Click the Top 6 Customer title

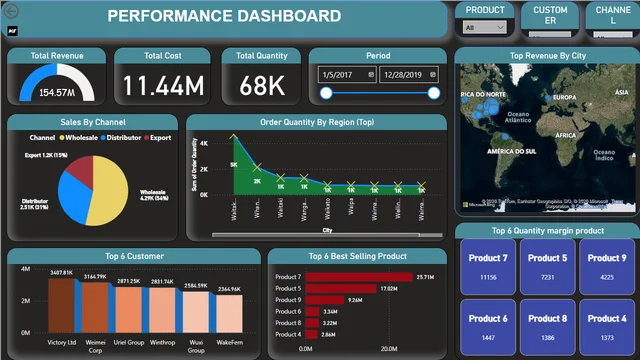click(134, 256)
